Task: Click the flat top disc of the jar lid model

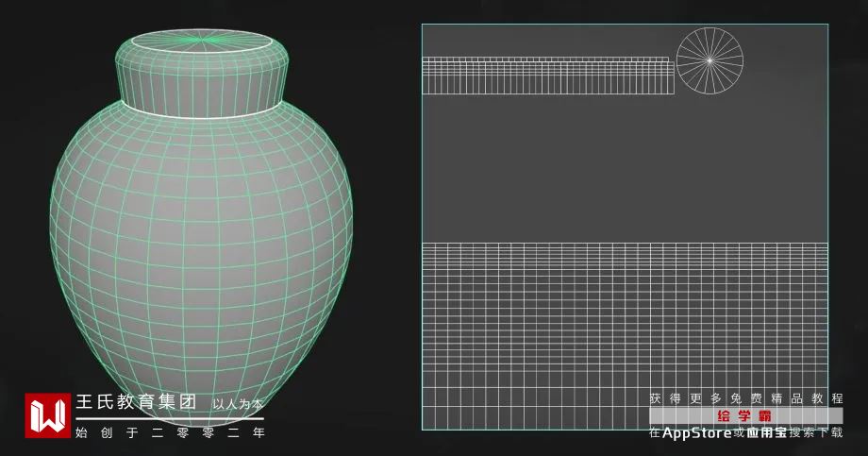Action: tap(202, 41)
